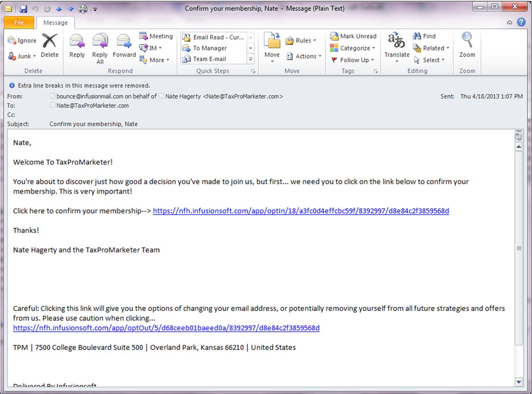This screenshot has width=532, height=394.
Task: Customize the Quick Access Toolbar dropdown
Action: coord(96,9)
